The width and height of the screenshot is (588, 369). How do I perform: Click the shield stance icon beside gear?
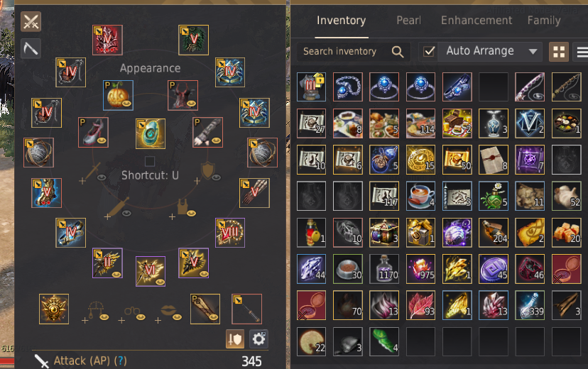coord(235,339)
